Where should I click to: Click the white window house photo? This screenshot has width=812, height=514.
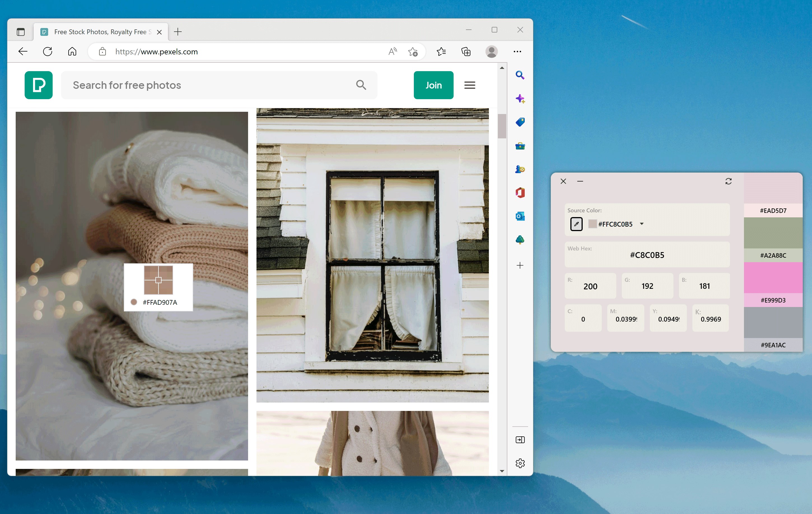[372, 255]
